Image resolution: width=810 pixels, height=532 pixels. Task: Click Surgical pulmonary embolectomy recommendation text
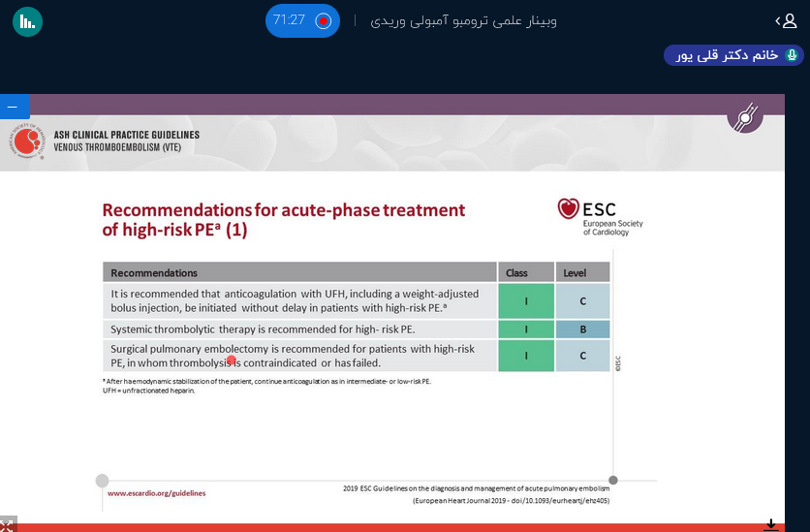[x=293, y=356]
